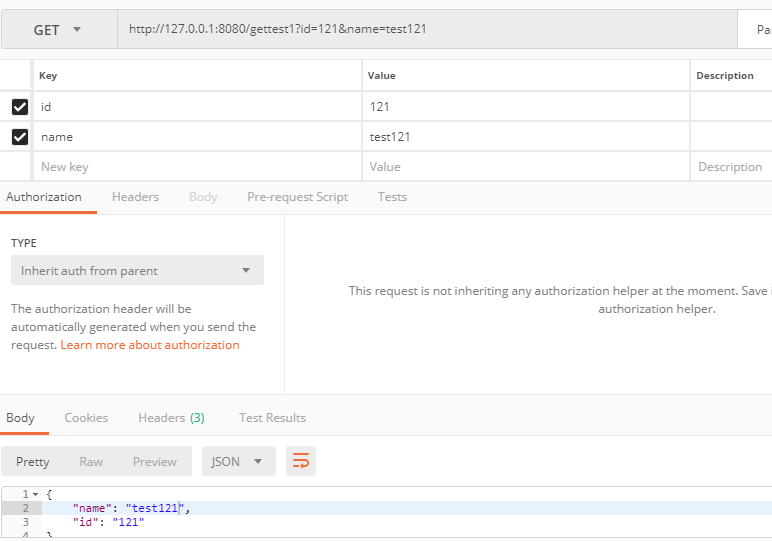Open the Tests tab
Image resolution: width=772 pixels, height=541 pixels.
(x=392, y=197)
